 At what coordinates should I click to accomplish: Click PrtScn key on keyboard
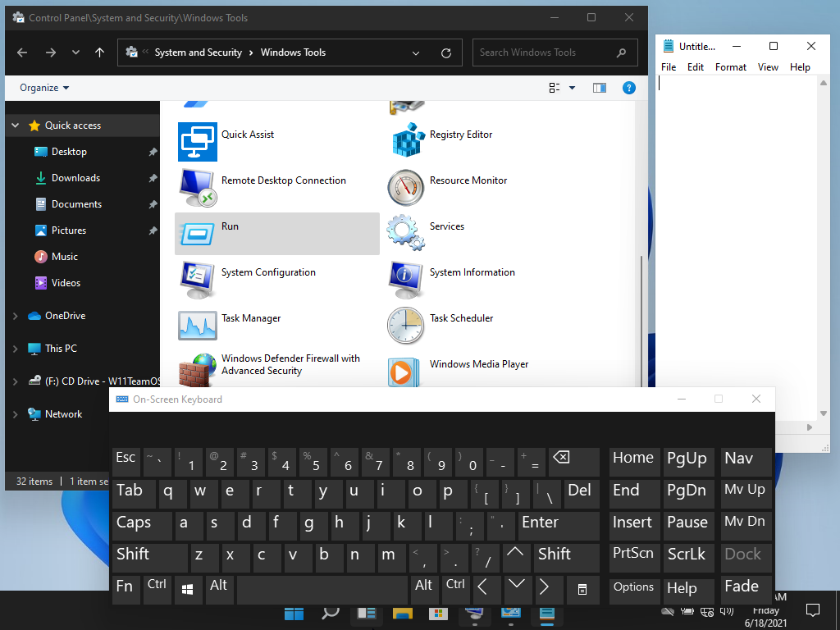point(634,558)
